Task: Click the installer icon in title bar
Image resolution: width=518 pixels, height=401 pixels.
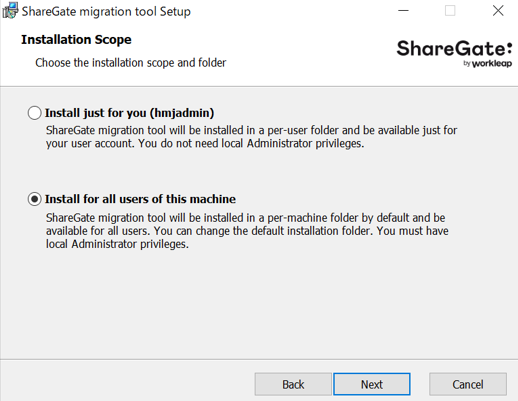Action: (x=10, y=11)
